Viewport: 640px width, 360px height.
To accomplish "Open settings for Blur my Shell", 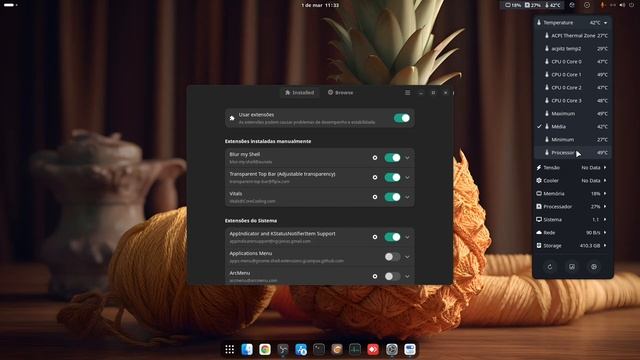I will click(x=375, y=158).
